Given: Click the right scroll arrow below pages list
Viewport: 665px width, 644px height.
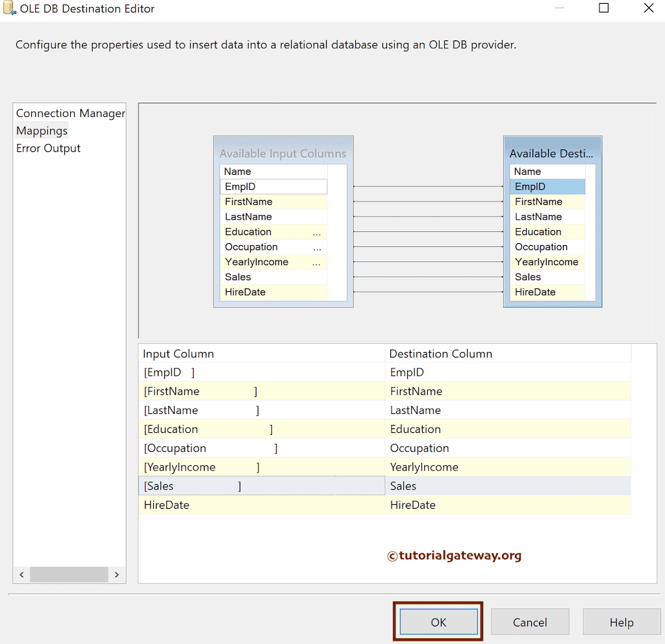Looking at the screenshot, I should click(117, 574).
